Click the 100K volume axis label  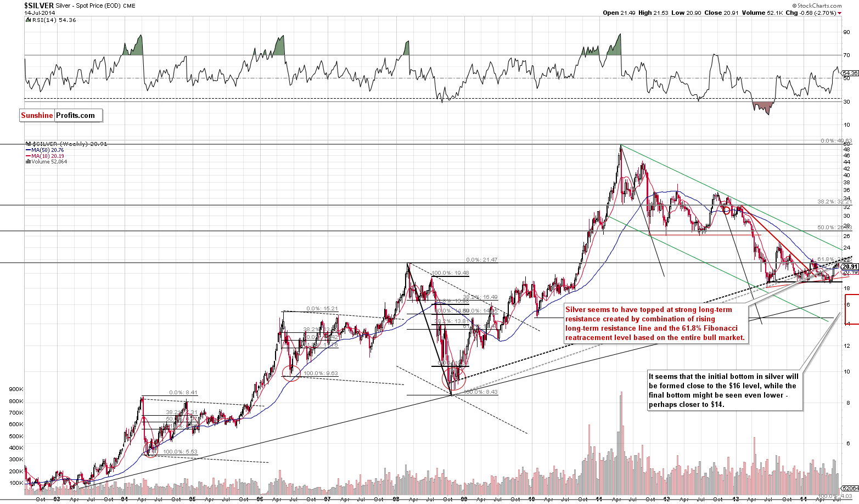click(16, 483)
